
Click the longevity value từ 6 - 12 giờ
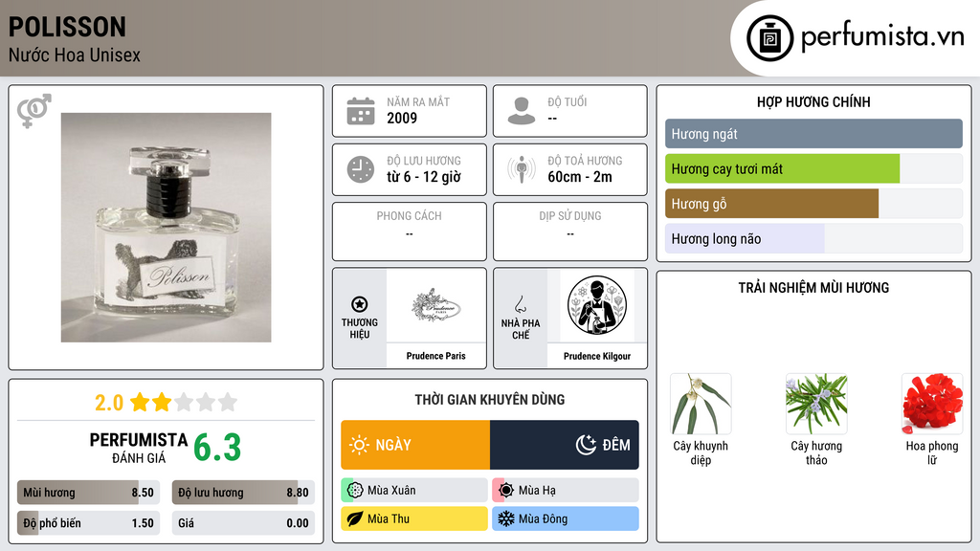pos(424,177)
